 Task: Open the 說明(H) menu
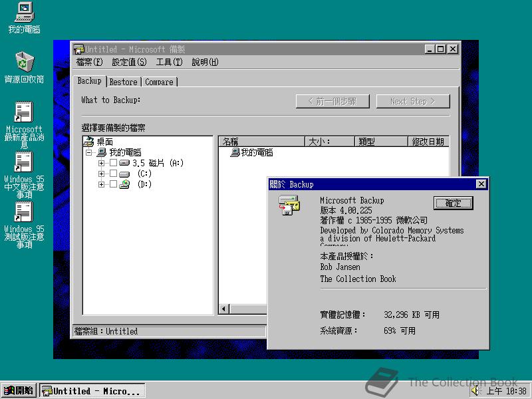(x=205, y=62)
